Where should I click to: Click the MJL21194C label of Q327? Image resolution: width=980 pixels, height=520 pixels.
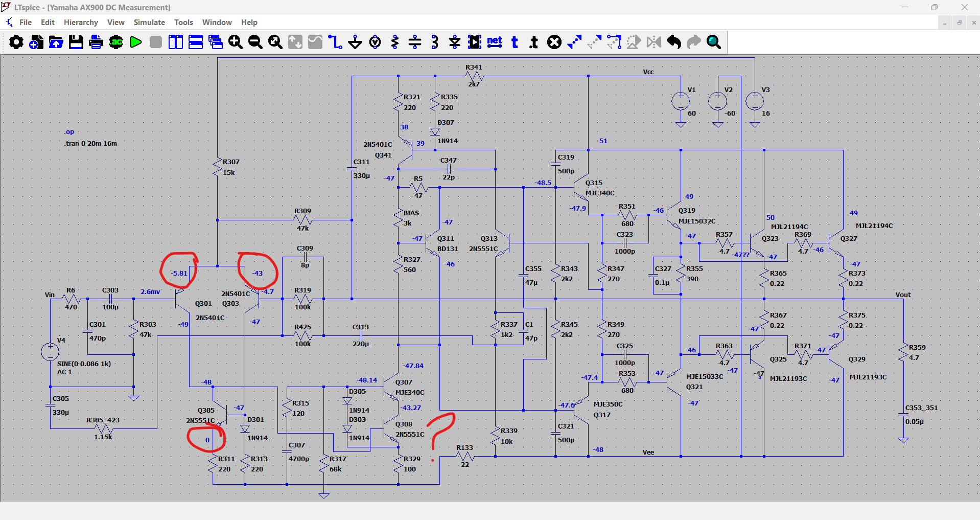874,226
